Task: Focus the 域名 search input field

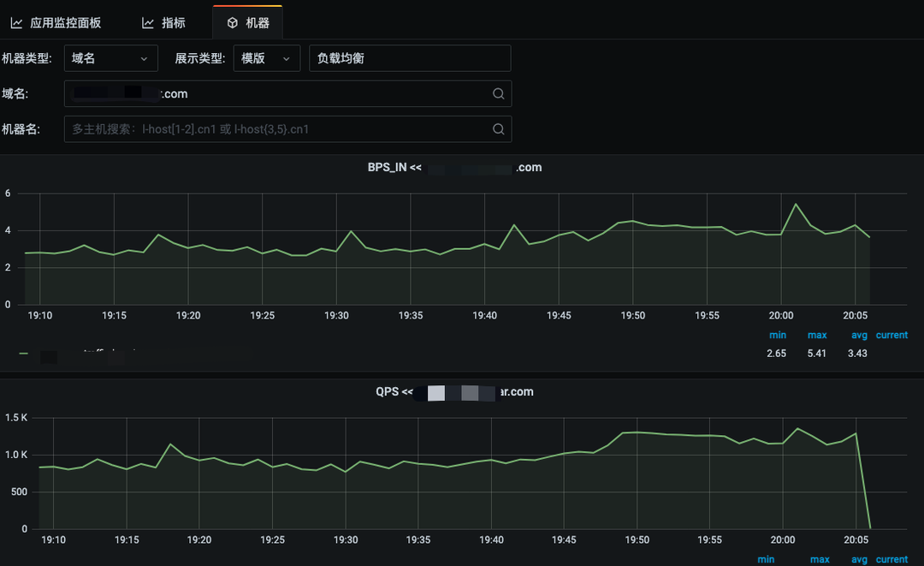Action: (287, 93)
